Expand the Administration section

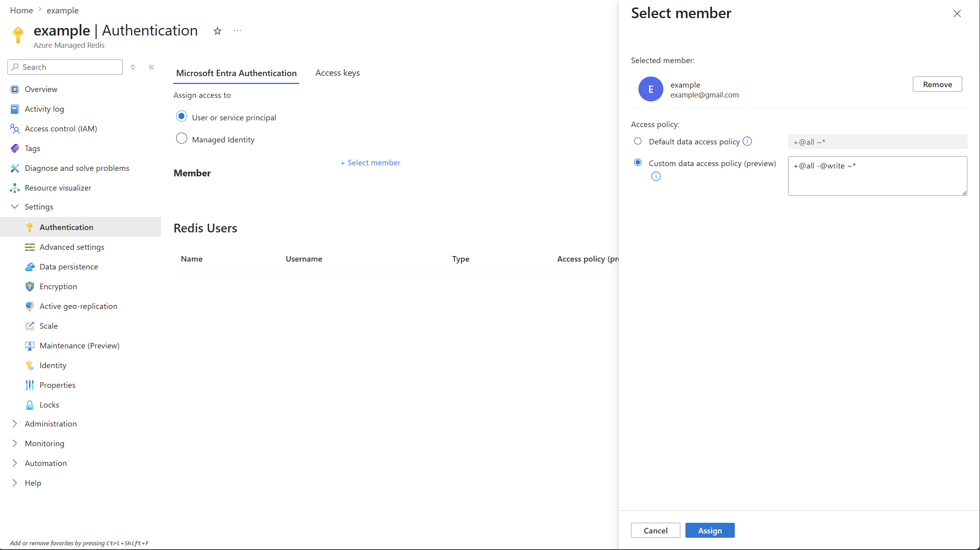(x=15, y=424)
